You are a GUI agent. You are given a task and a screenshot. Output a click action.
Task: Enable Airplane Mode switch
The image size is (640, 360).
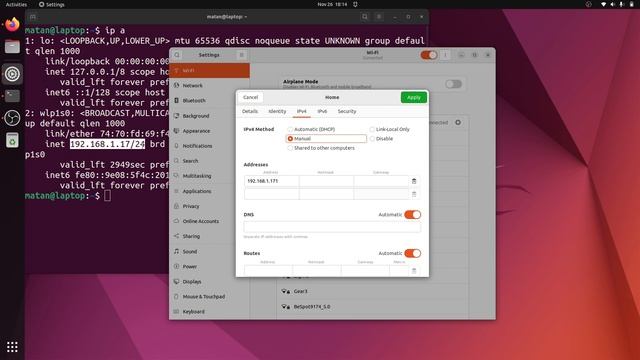click(453, 84)
